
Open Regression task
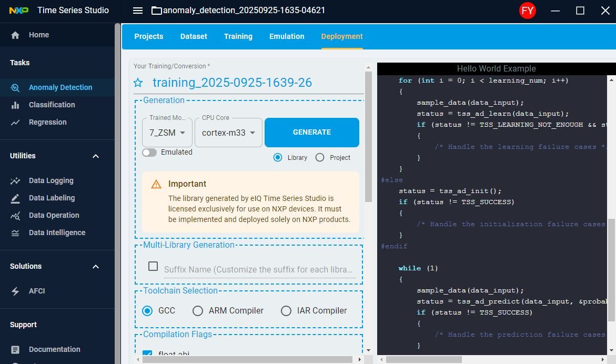click(x=57, y=122)
